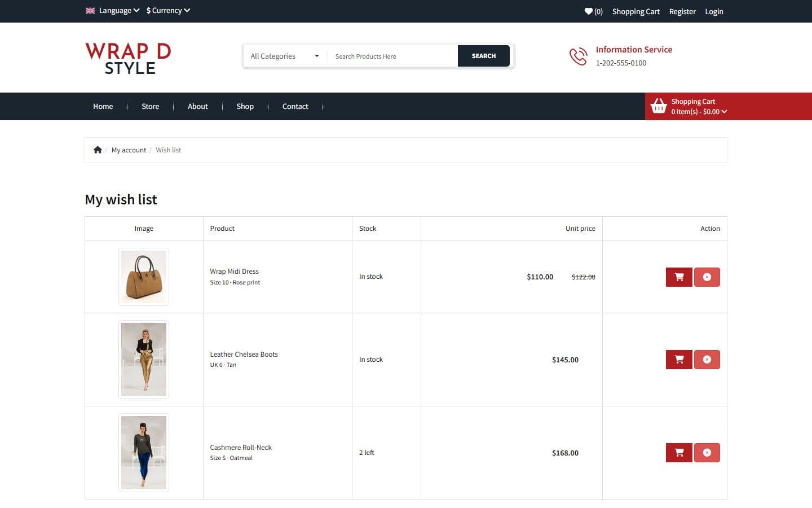Go to My account breadcrumb
The width and height of the screenshot is (812, 508).
[129, 150]
